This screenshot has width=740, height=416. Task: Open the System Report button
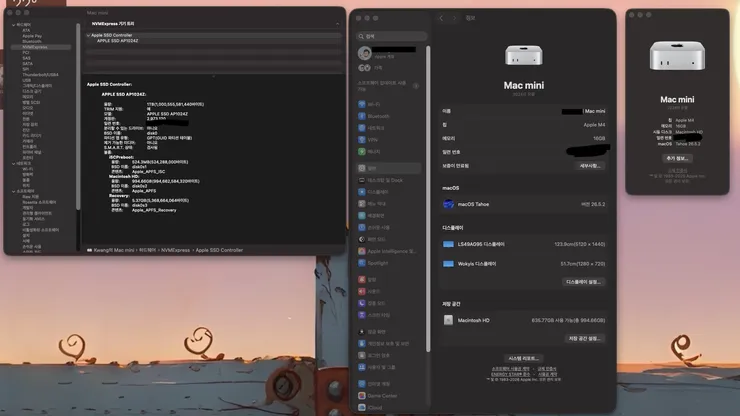[523, 358]
